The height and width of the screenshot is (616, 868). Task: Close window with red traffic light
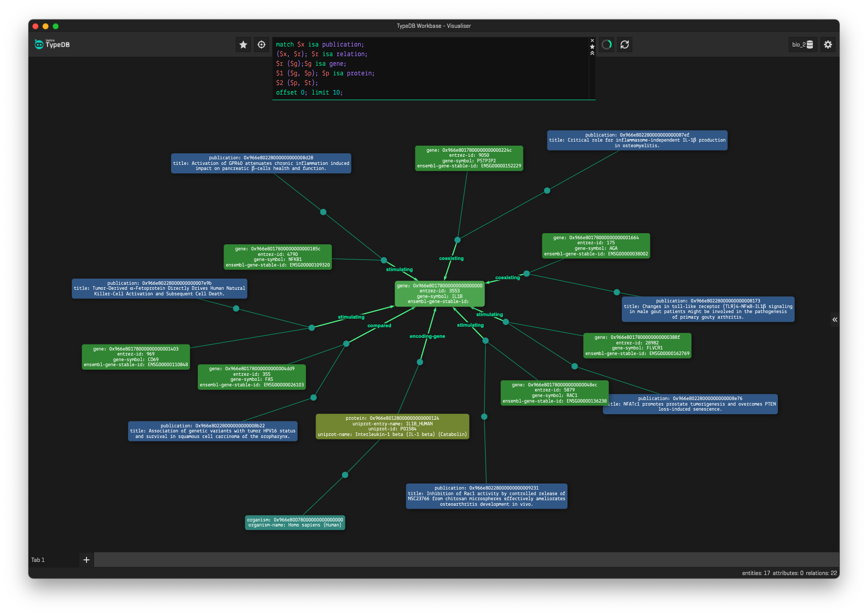35,26
